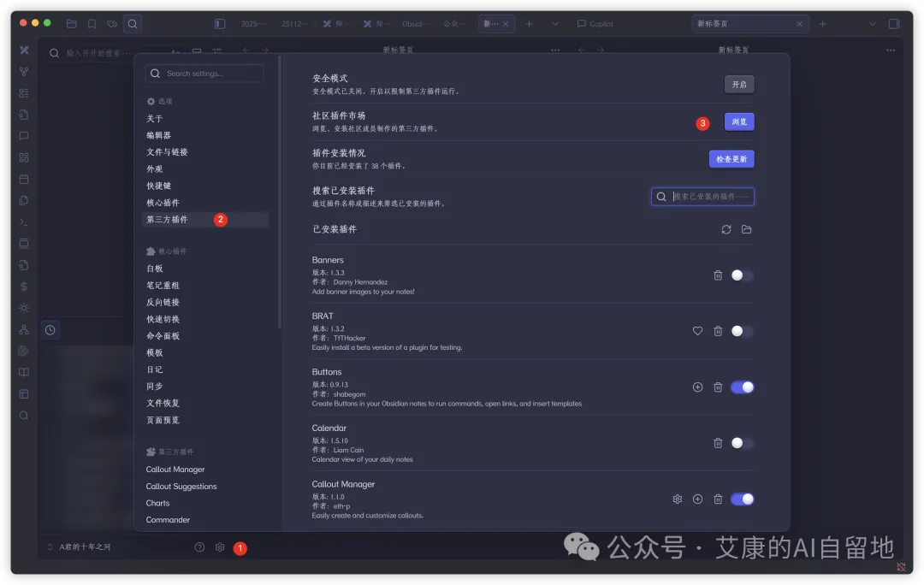Open the help question mark icon

pos(199,547)
